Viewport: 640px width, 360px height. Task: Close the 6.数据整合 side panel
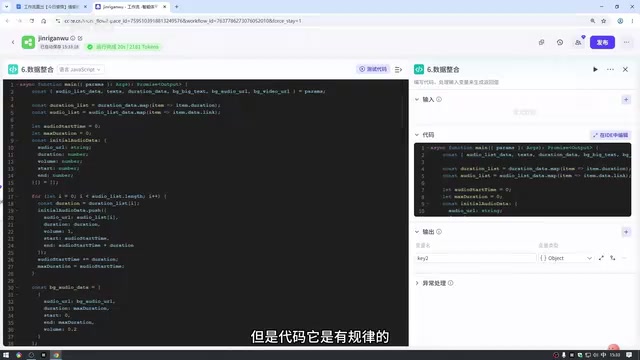(625, 69)
